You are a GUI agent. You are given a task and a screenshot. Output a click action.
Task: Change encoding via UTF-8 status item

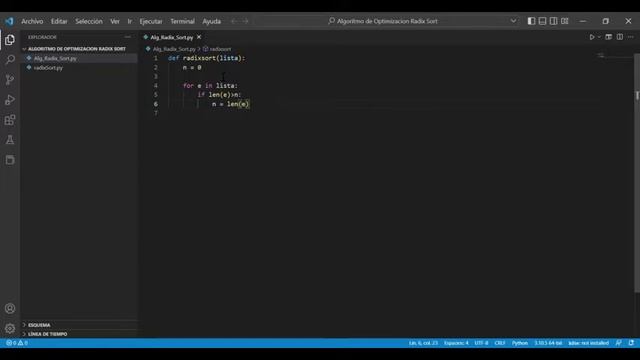point(481,343)
